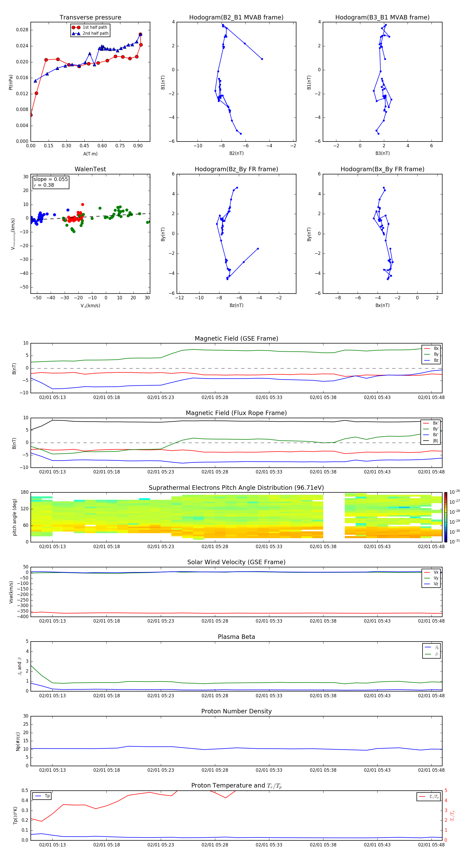This screenshot has width=473, height=868.
Task: Click the dashed fit line in WalenTest plot
Action: pos(90,217)
